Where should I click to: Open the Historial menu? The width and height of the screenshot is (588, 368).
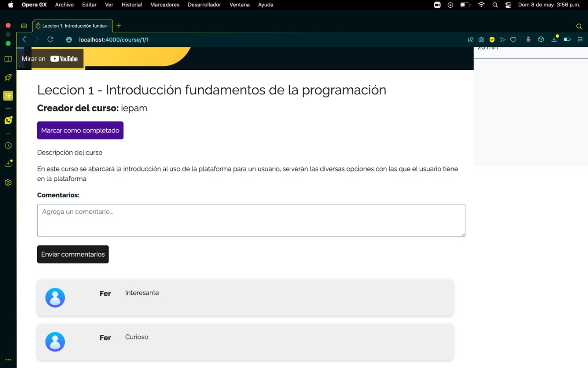[x=132, y=5]
